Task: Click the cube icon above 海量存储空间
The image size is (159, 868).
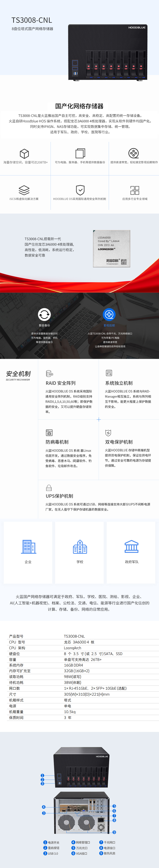Action: point(24,154)
